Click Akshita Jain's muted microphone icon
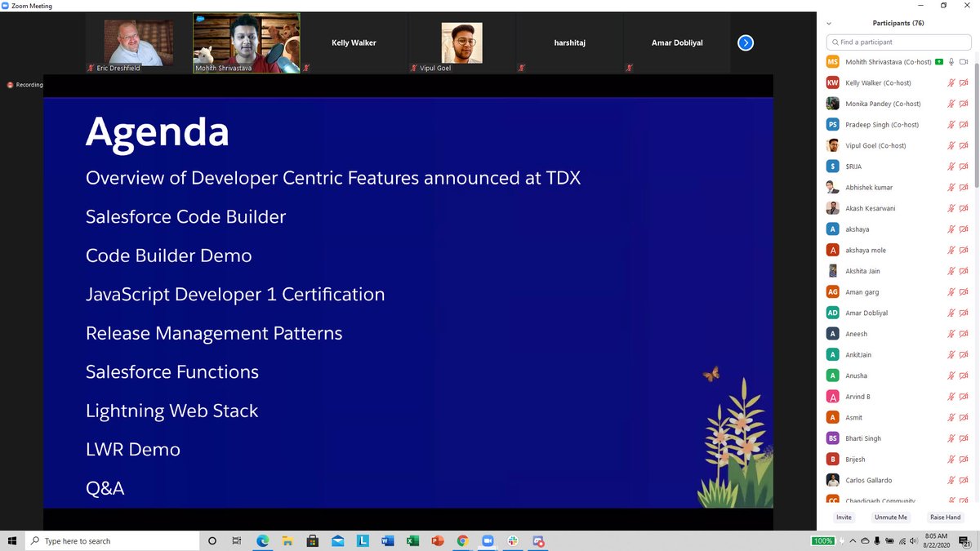Screen dimensions: 980x551 pyautogui.click(x=951, y=271)
